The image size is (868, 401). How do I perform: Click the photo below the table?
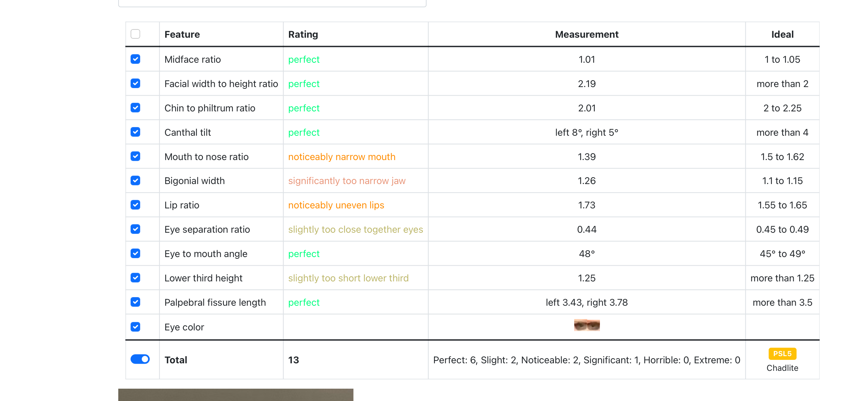pyautogui.click(x=236, y=394)
